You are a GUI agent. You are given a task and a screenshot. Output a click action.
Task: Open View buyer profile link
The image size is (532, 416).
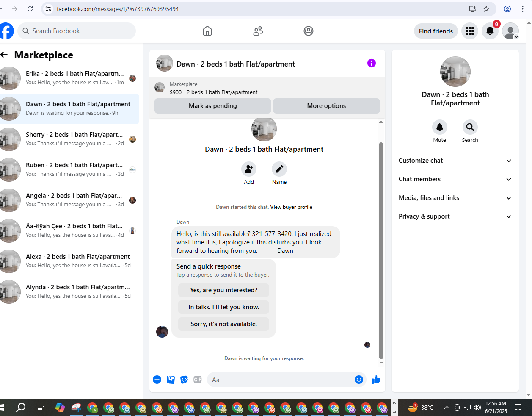click(291, 207)
